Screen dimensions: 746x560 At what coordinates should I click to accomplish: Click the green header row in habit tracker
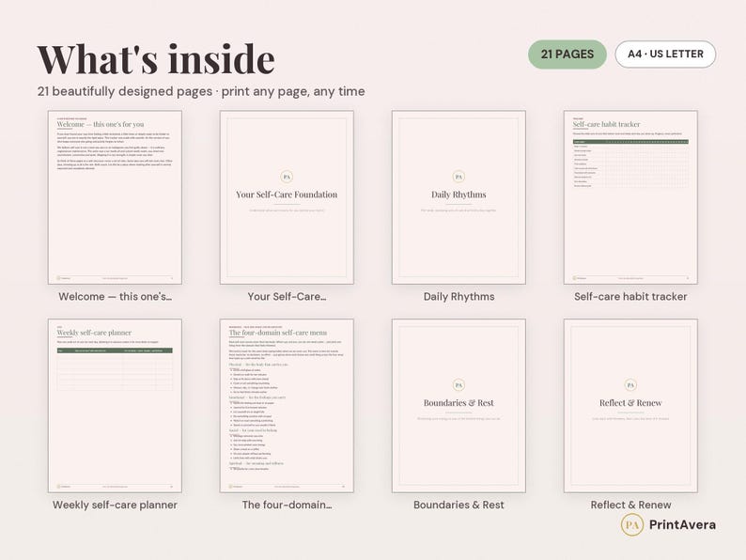[x=630, y=142]
